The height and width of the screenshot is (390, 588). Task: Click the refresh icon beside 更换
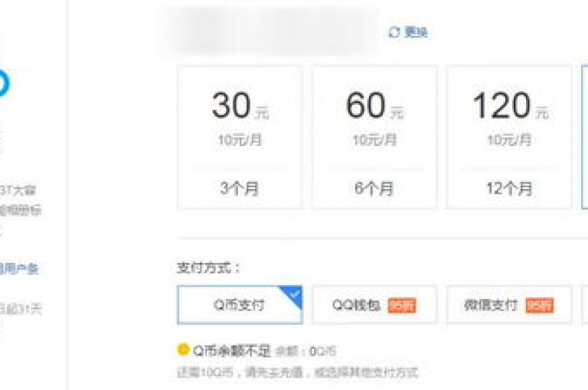click(394, 33)
